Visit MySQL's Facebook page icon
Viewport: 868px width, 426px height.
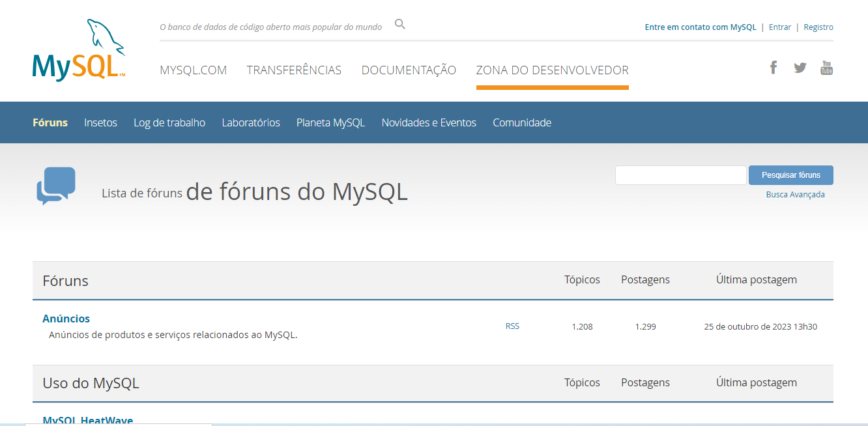[773, 66]
